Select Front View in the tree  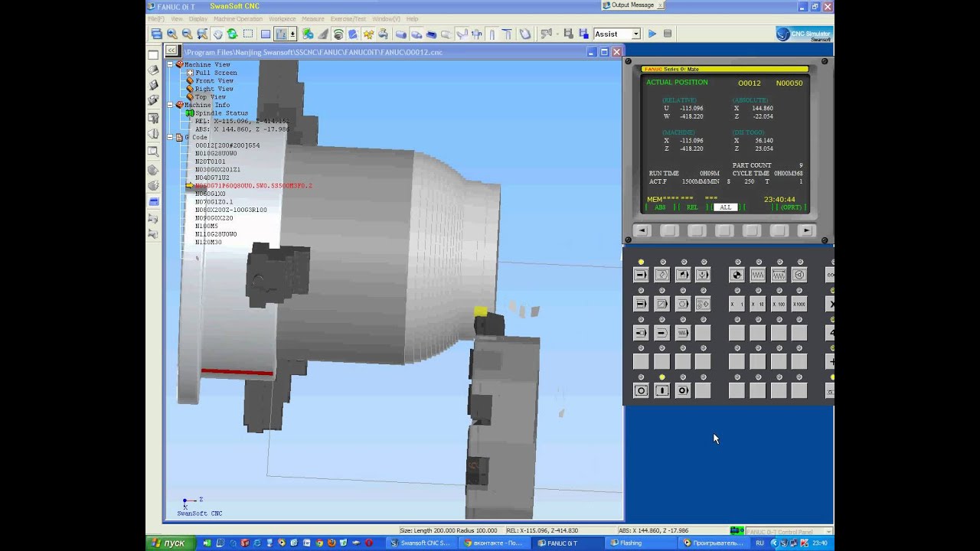pos(214,80)
